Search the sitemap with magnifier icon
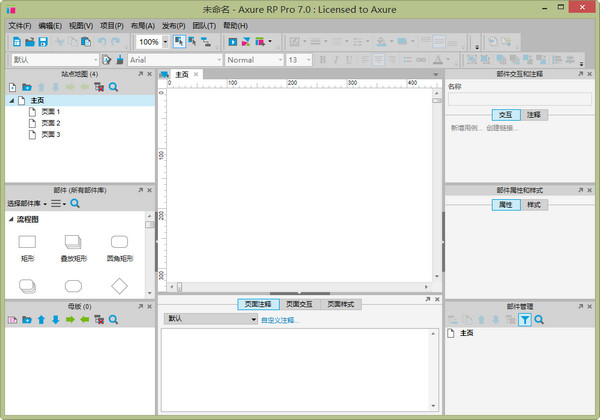600x420 pixels. pyautogui.click(x=113, y=87)
